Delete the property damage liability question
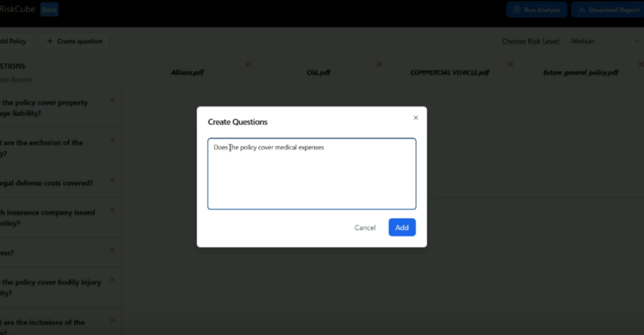Image resolution: width=644 pixels, height=335 pixels. click(113, 100)
